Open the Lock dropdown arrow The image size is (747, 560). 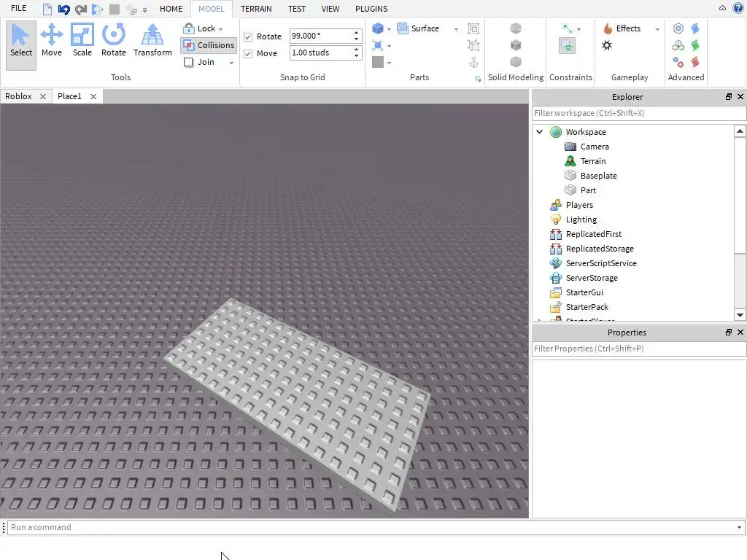[x=220, y=29]
